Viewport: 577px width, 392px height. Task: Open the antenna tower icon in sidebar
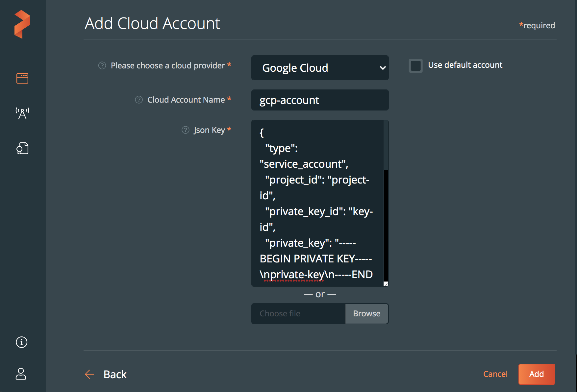[x=22, y=113]
